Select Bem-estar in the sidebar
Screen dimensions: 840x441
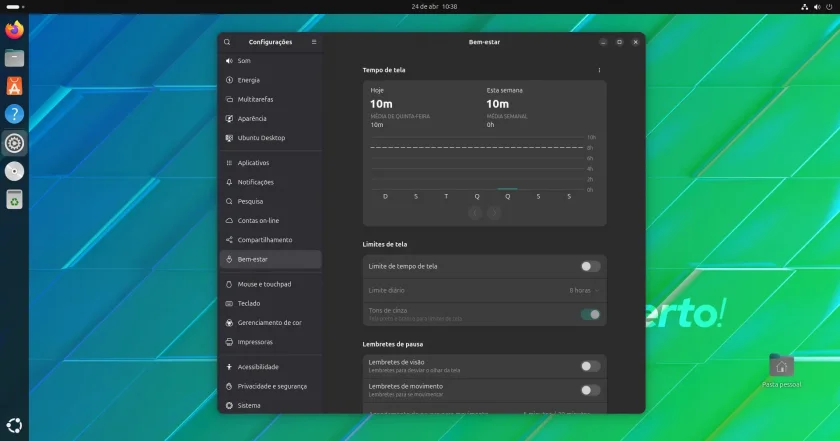point(271,259)
